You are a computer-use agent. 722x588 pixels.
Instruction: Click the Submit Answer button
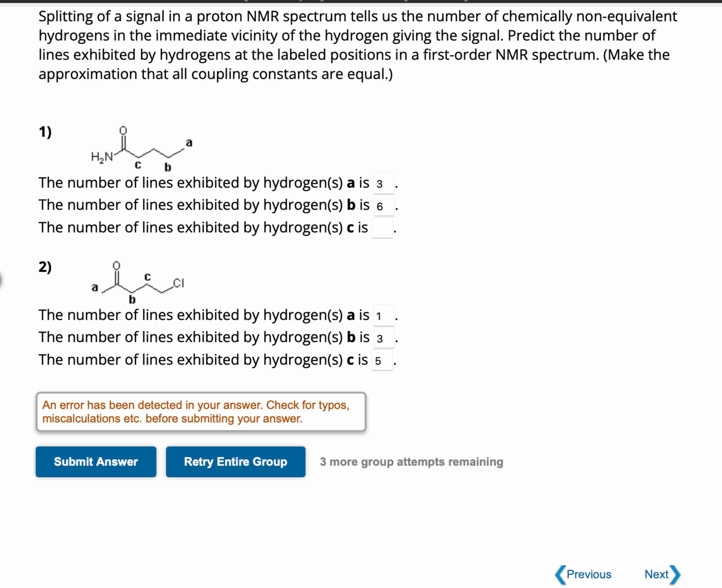pos(96,462)
